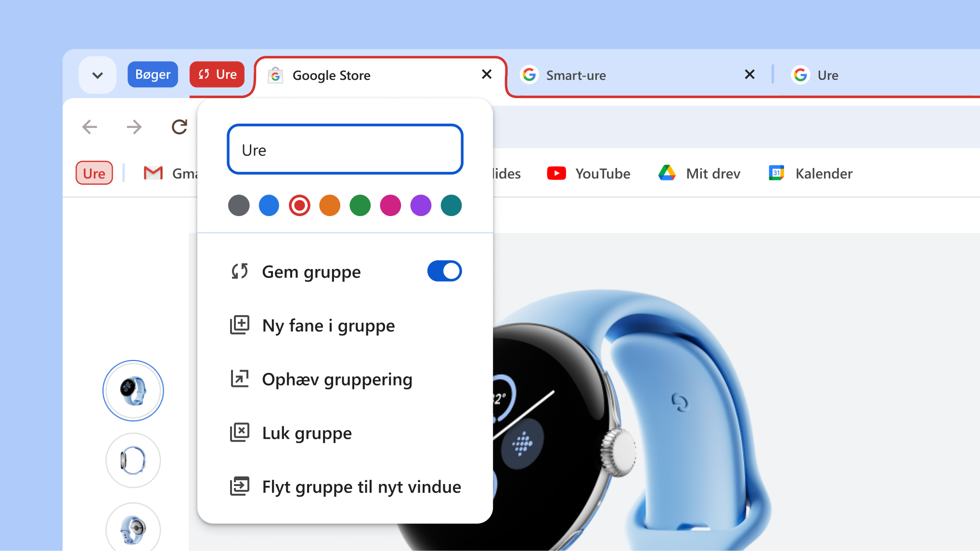Switch to the Smart-ure tab
980x551 pixels.
(x=576, y=75)
